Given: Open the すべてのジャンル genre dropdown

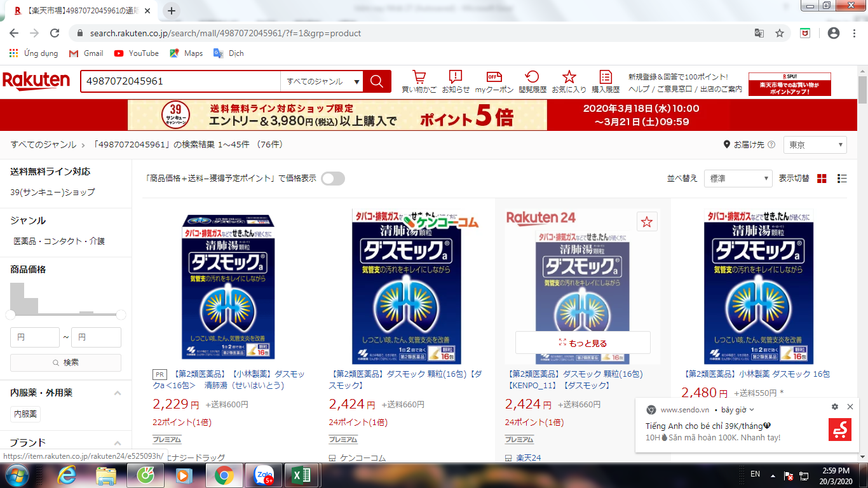Looking at the screenshot, I should 323,81.
